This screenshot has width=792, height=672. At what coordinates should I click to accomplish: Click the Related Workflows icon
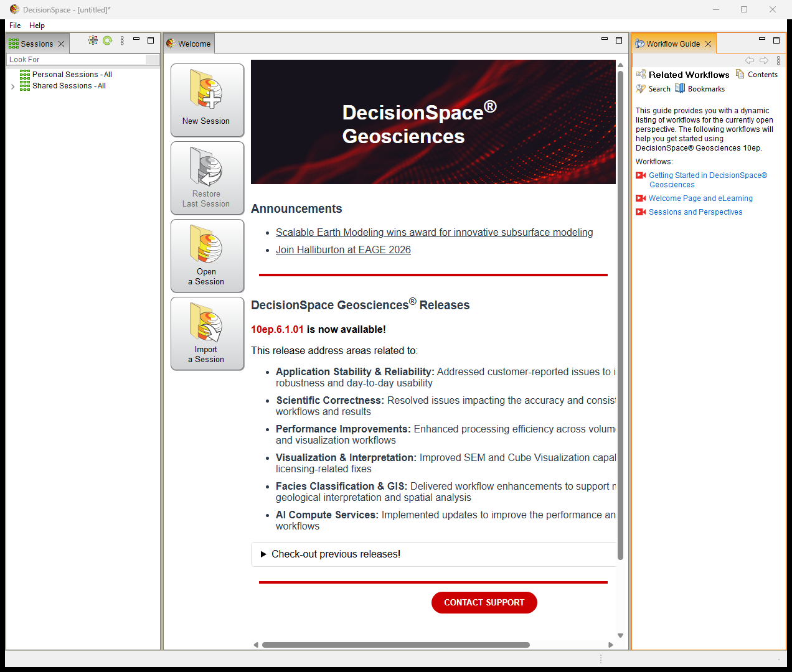(641, 74)
